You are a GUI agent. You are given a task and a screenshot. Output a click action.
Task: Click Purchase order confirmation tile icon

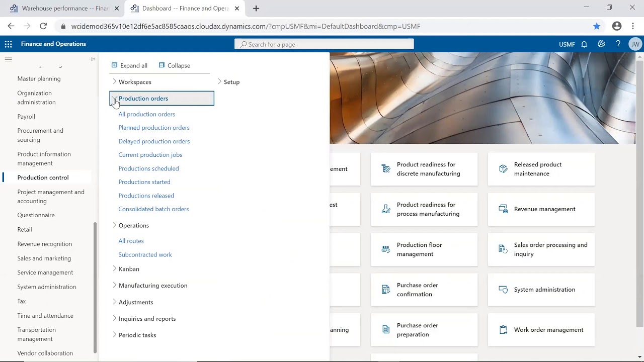tap(386, 290)
